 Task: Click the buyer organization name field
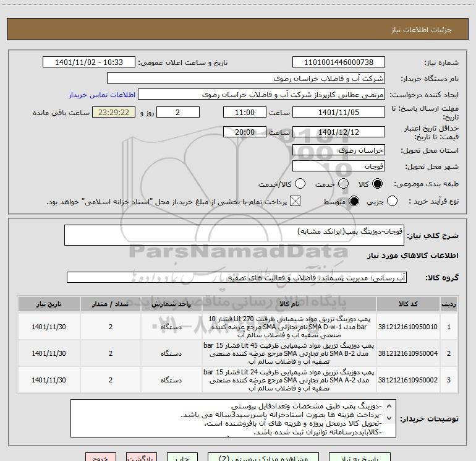(x=246, y=79)
